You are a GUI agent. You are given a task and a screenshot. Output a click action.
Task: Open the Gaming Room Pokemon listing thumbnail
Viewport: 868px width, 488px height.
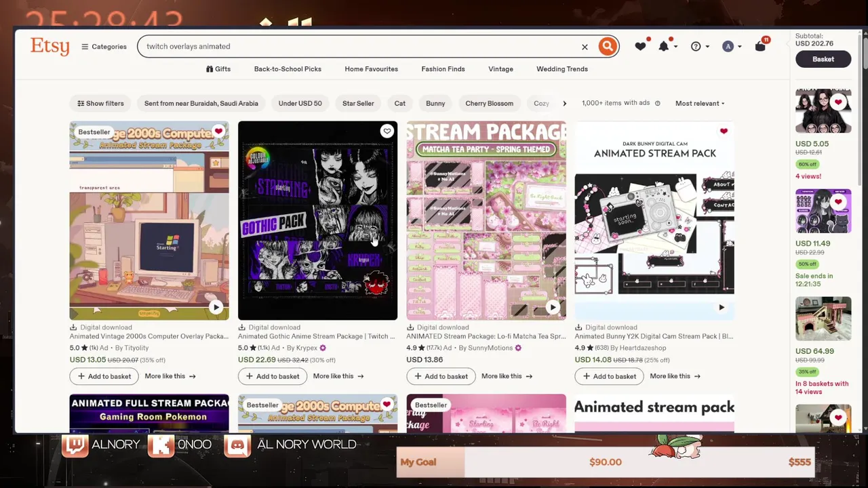click(x=149, y=413)
